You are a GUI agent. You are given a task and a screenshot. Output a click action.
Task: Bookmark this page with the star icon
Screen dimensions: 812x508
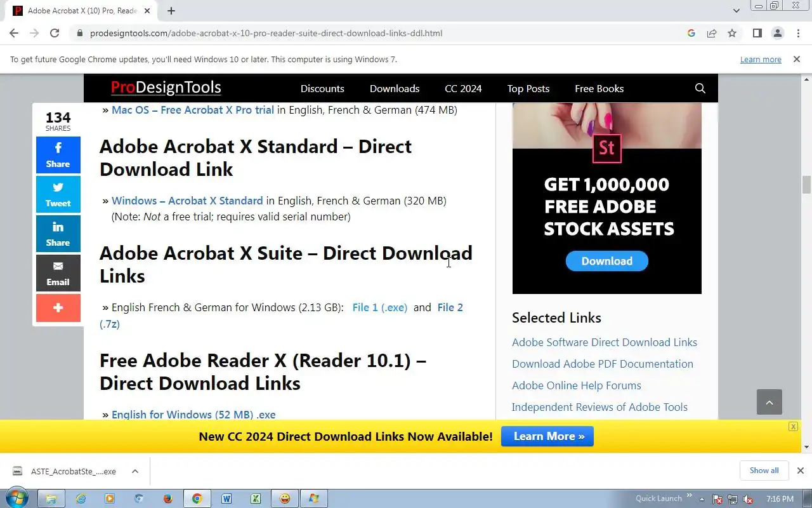point(732,33)
